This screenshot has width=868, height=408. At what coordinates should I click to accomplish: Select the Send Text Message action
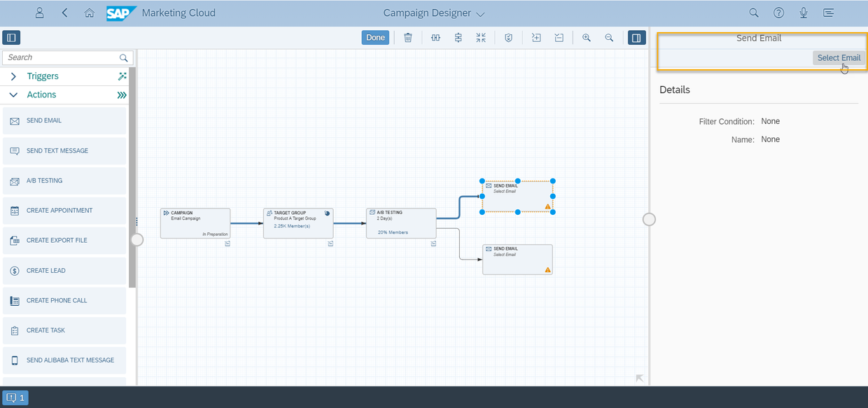tap(64, 150)
